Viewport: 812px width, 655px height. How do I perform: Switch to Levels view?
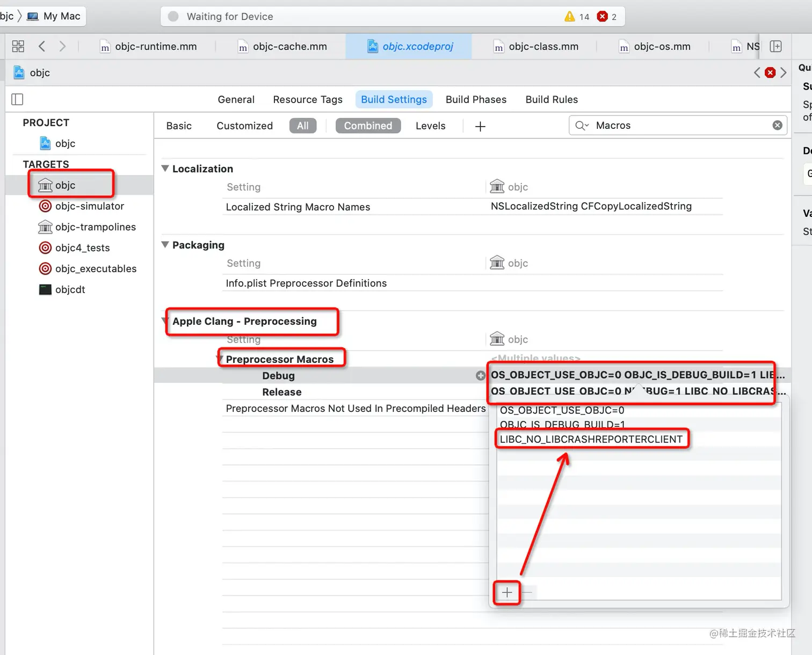[431, 126]
